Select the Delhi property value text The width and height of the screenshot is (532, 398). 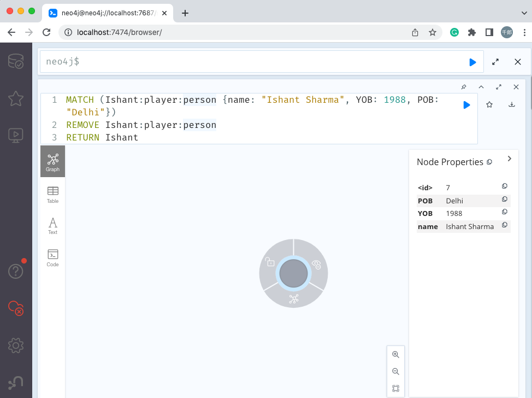click(454, 201)
